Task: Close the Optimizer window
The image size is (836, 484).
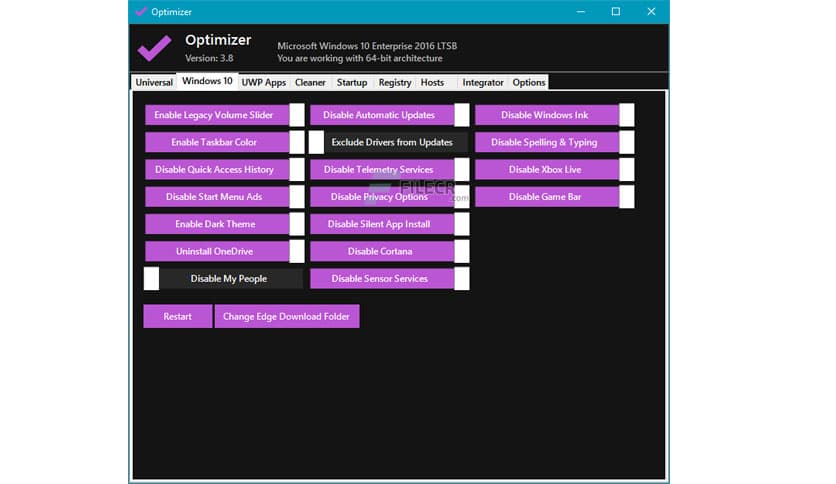Action: coord(651,11)
